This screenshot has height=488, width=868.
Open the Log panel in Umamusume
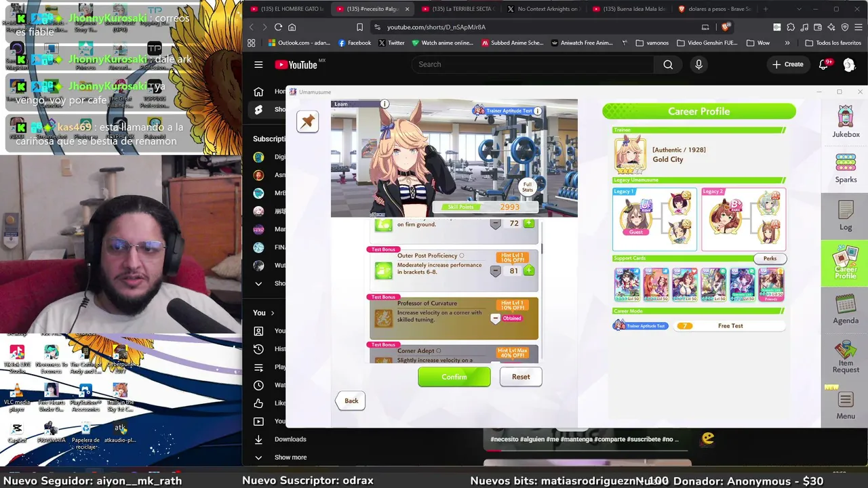(x=846, y=216)
